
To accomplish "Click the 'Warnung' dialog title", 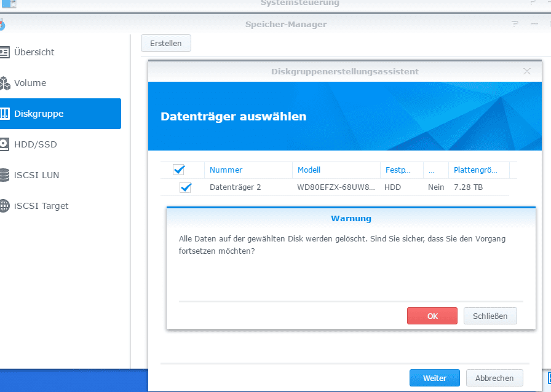I will point(351,219).
